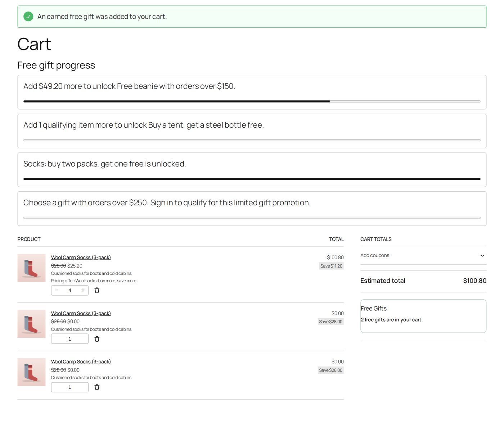Delete the last free Wool Camp Socks row
The image size is (504, 428).
click(x=97, y=387)
